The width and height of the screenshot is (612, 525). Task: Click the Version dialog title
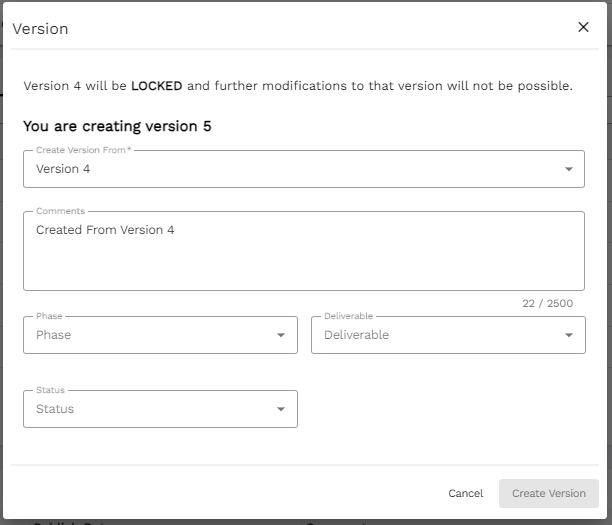[40, 29]
